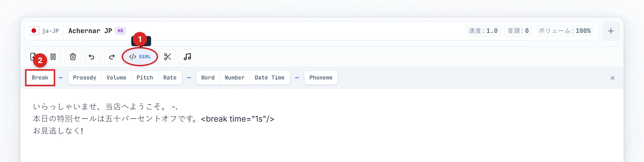This screenshot has height=162, width=644.
Task: Apply the Rate tag
Action: (170, 78)
